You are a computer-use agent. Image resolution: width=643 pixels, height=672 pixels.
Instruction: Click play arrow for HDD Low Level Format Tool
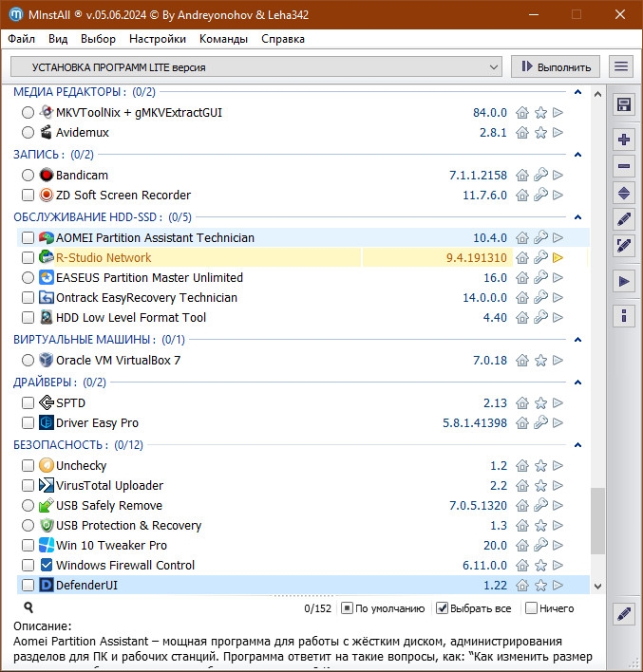pyautogui.click(x=558, y=317)
